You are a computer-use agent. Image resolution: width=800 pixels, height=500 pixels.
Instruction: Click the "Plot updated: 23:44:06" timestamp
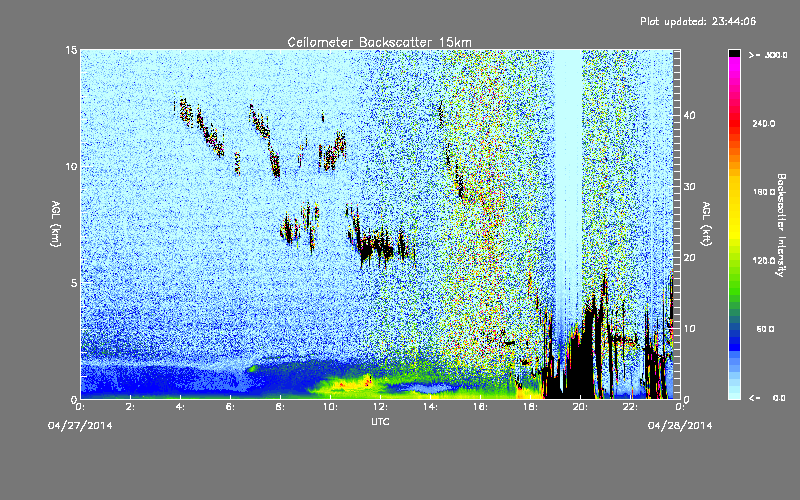(x=698, y=21)
